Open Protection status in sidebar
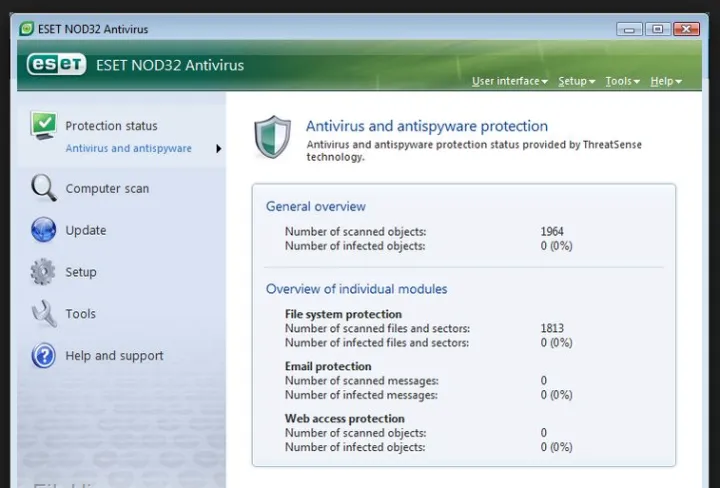The width and height of the screenshot is (720, 488). pos(111,126)
